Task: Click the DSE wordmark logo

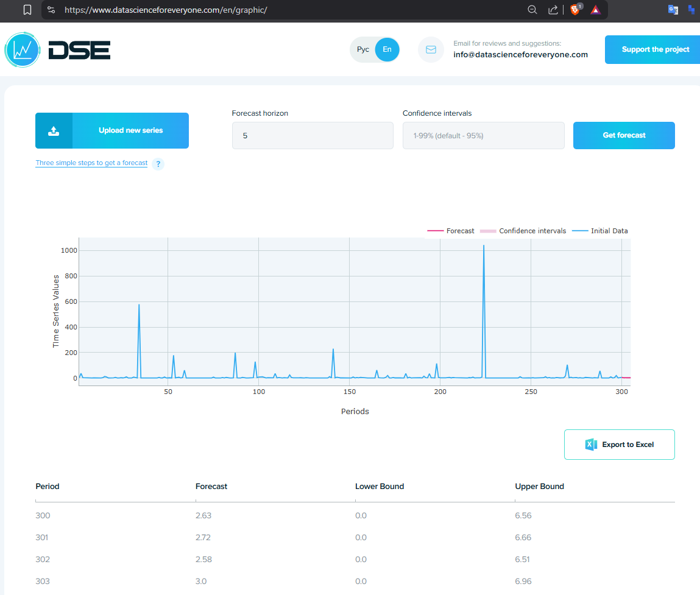Action: 79,49
